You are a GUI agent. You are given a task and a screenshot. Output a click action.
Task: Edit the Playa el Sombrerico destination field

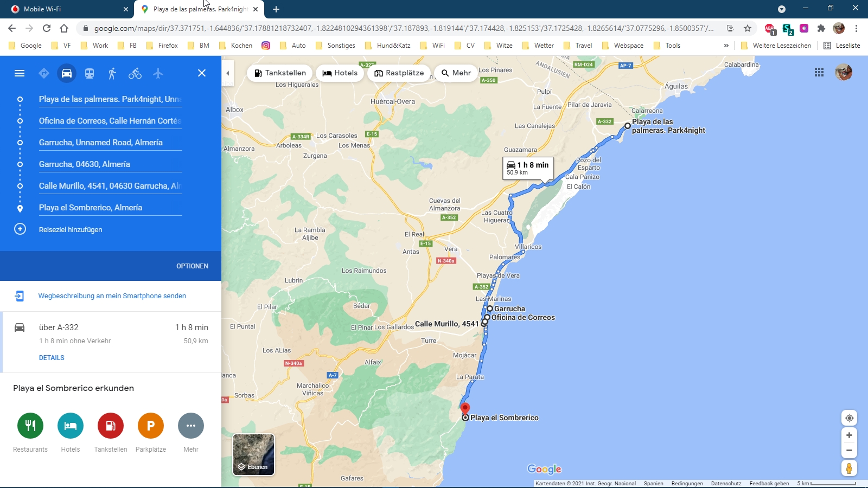coord(110,208)
